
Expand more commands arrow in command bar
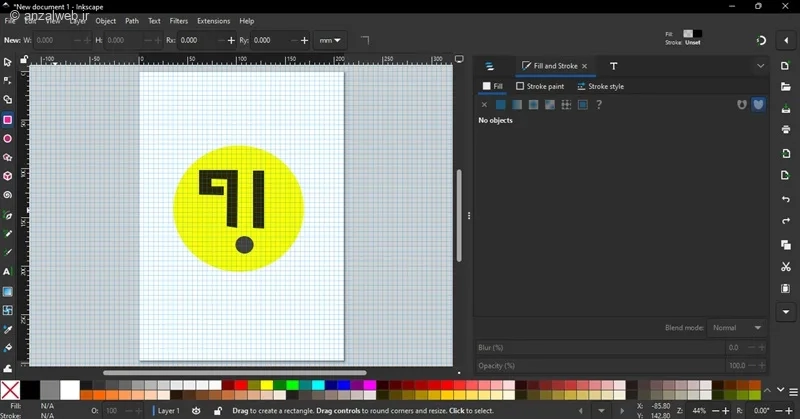coord(786,312)
